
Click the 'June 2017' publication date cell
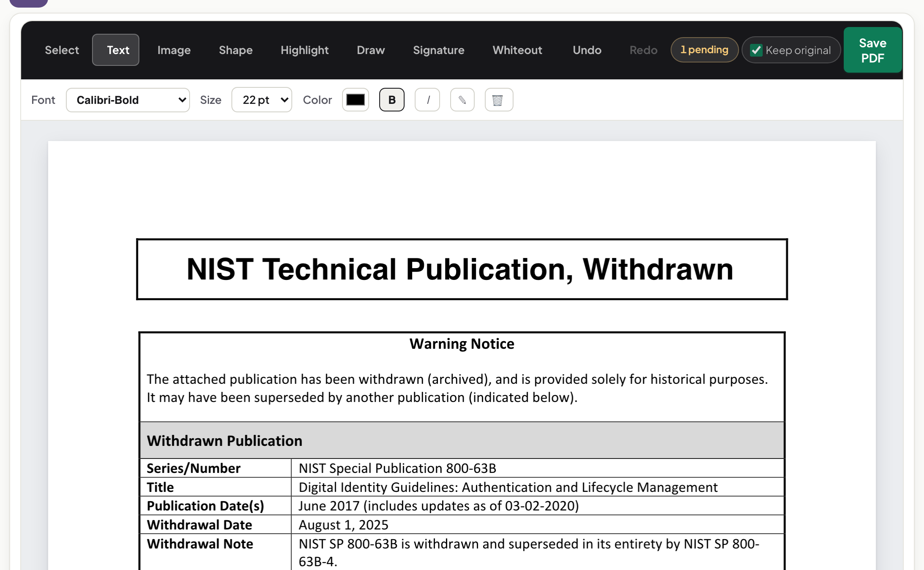(439, 506)
